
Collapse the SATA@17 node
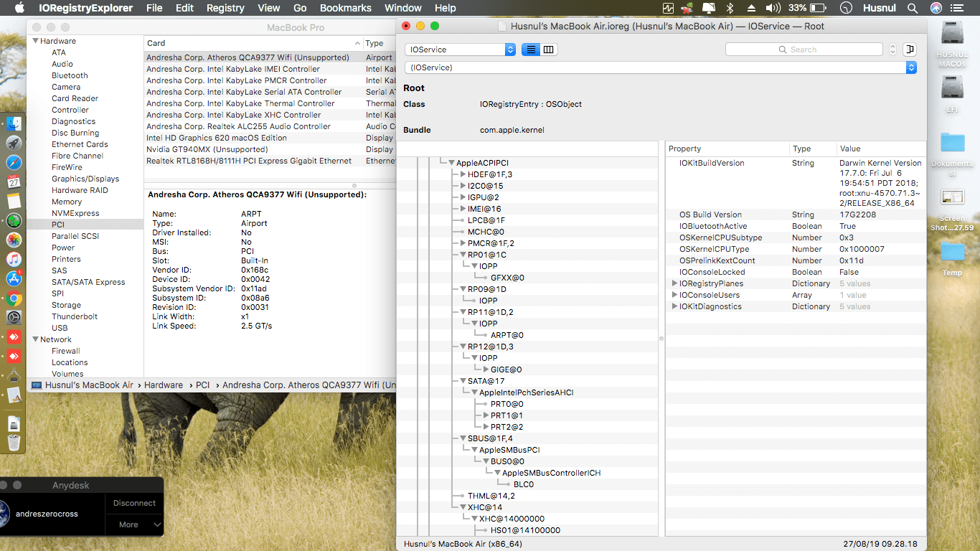click(463, 381)
